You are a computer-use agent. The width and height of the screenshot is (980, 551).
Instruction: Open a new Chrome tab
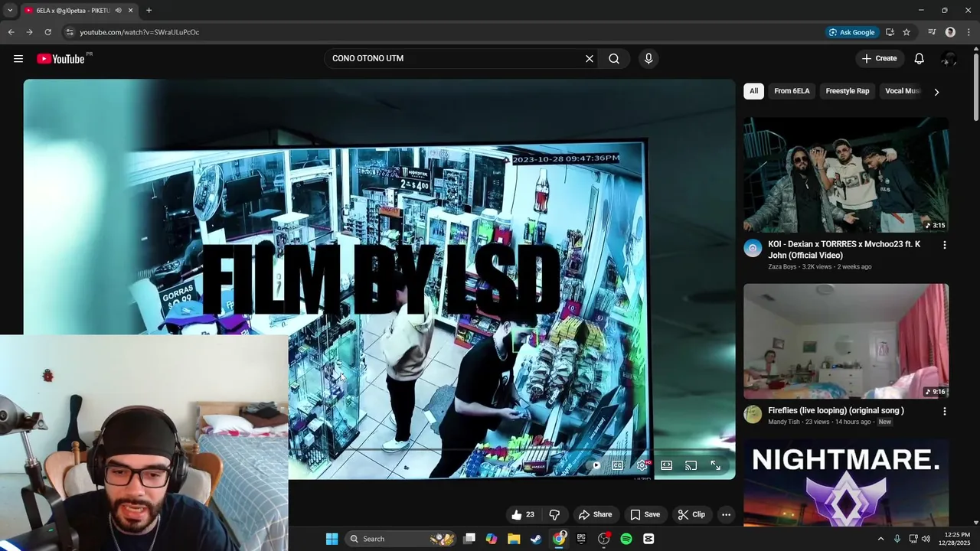[x=149, y=11]
